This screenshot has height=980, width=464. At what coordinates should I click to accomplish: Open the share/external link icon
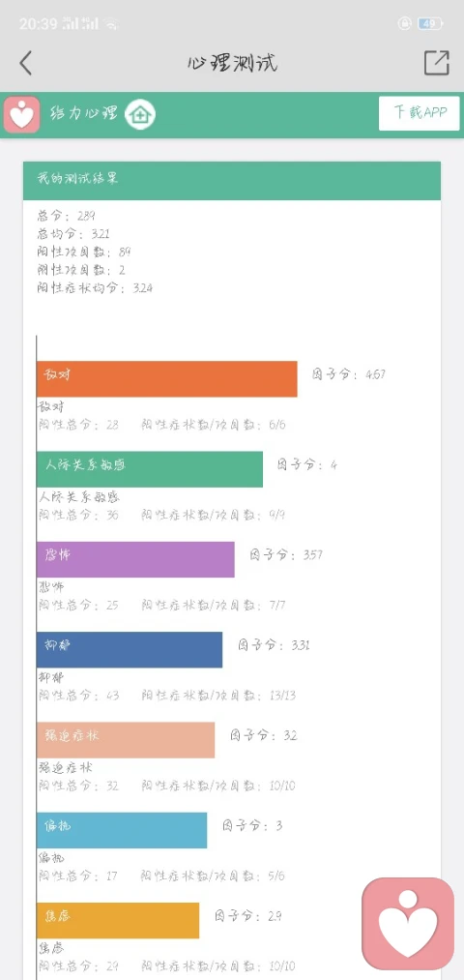point(437,63)
